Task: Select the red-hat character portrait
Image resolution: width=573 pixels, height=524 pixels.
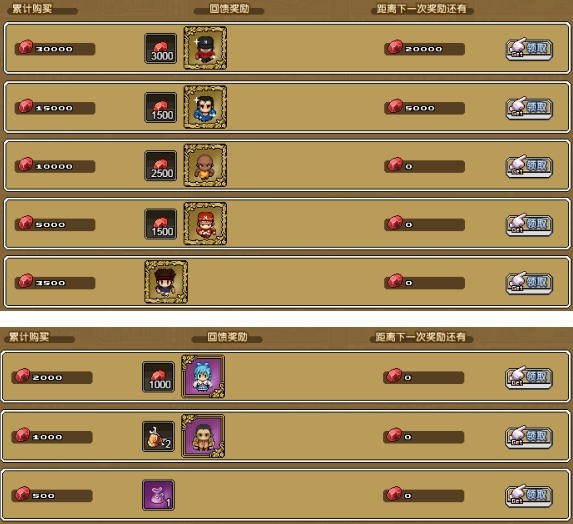Action: 205,224
